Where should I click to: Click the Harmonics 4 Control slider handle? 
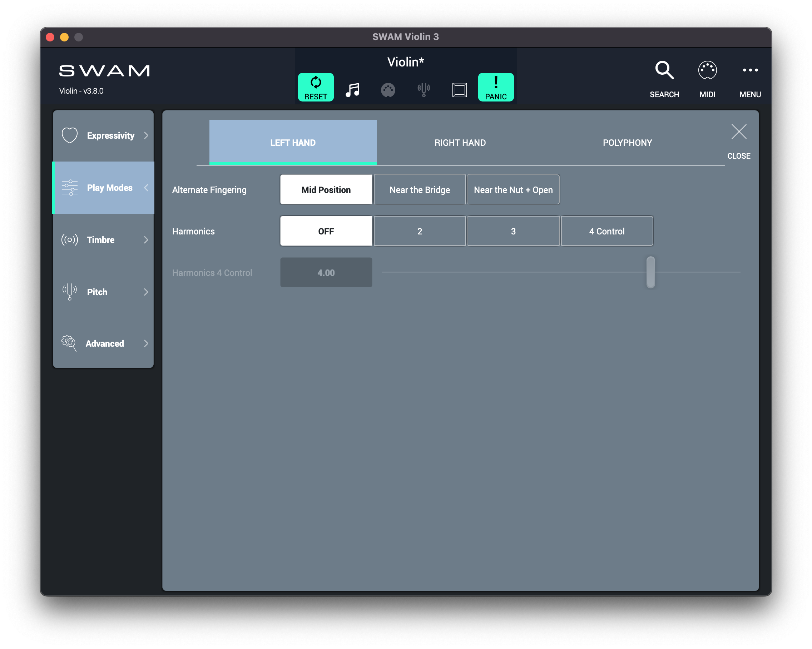(x=650, y=272)
